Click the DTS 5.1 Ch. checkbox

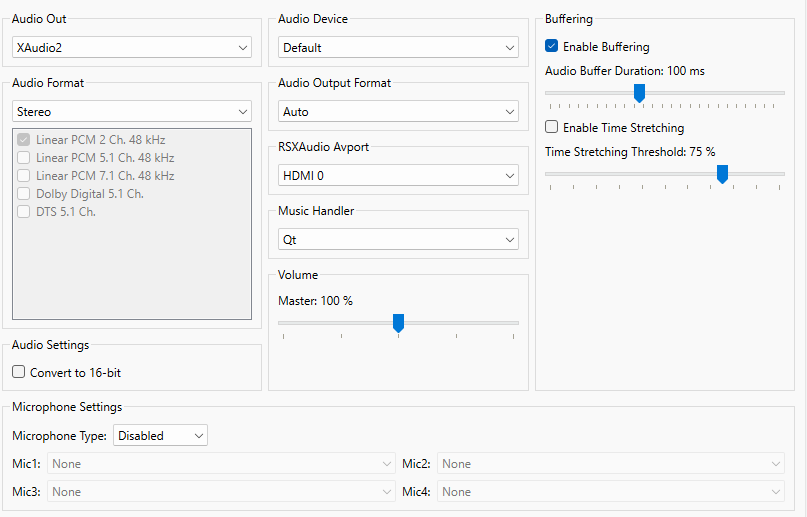pyautogui.click(x=25, y=212)
